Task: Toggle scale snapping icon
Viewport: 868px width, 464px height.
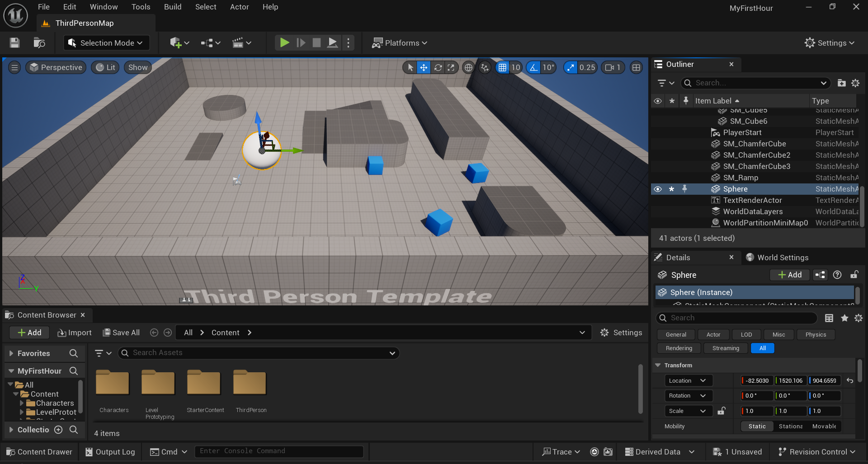Action: pyautogui.click(x=571, y=67)
